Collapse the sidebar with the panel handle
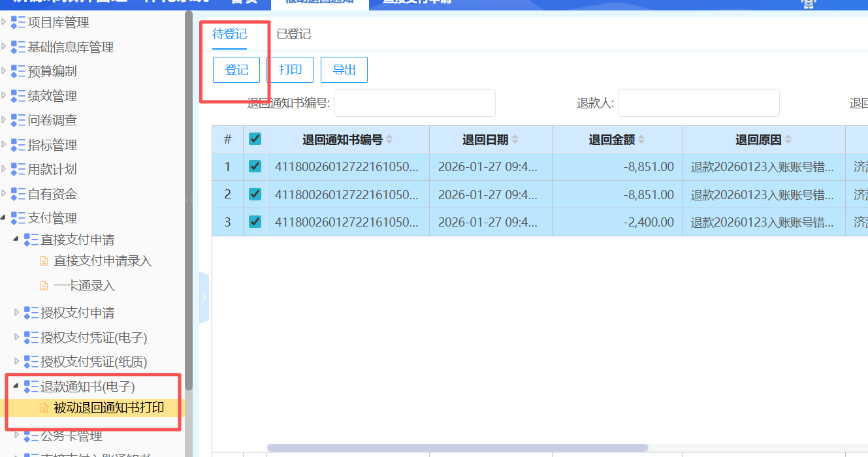 tap(203, 298)
